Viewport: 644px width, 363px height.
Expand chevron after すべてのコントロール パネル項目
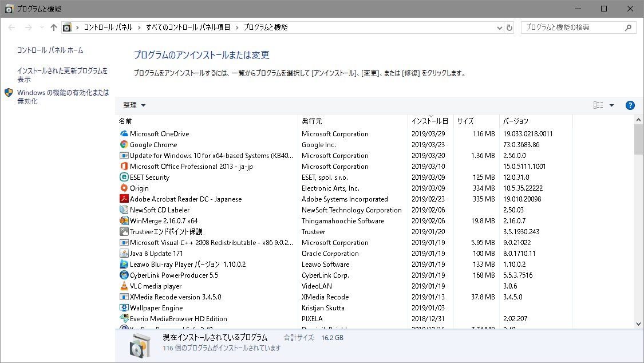237,27
